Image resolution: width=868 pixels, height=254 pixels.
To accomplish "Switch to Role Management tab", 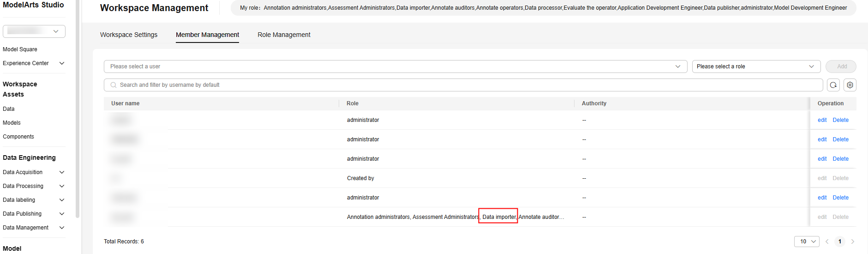I will coord(284,35).
